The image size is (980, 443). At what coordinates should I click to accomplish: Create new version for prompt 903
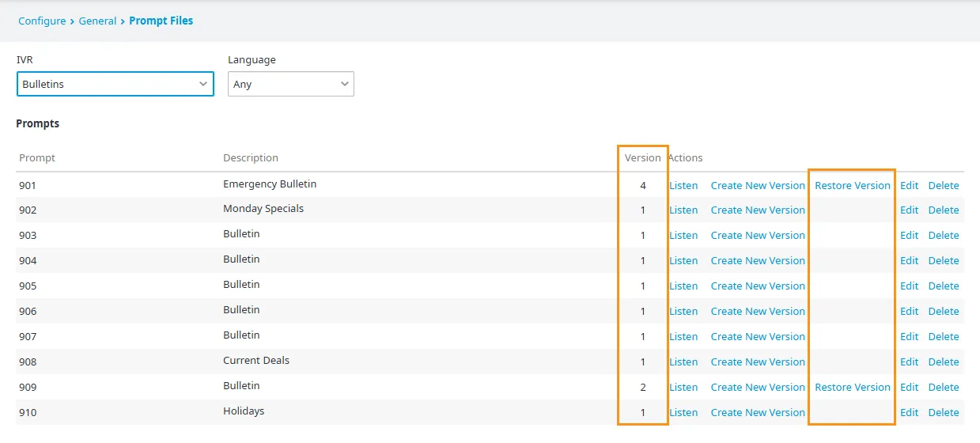tap(758, 236)
